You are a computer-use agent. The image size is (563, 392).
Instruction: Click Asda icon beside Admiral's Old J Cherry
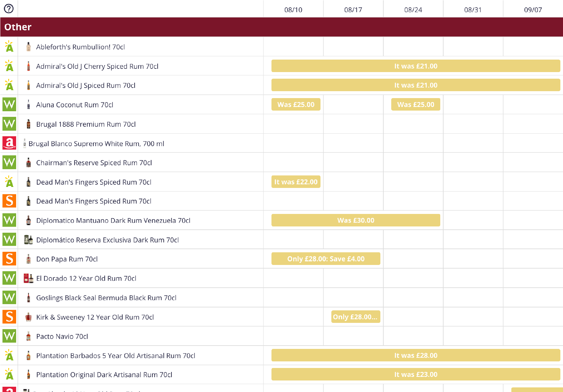(9, 66)
